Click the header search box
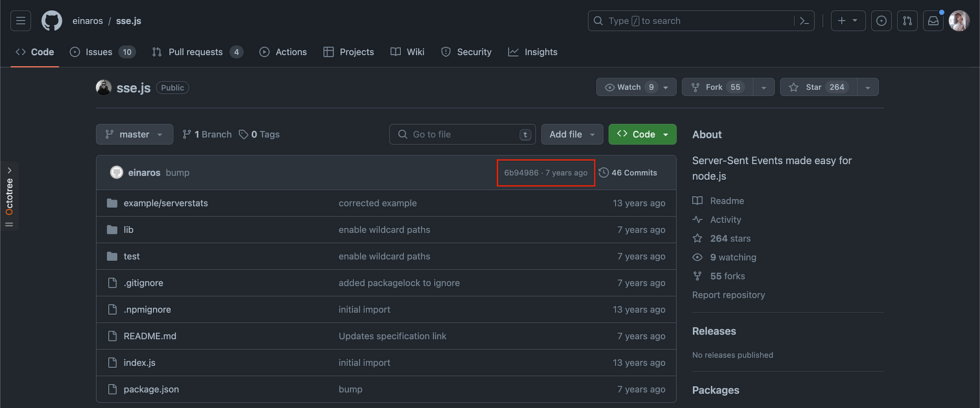Screen dimensions: 980x408 tap(691, 21)
